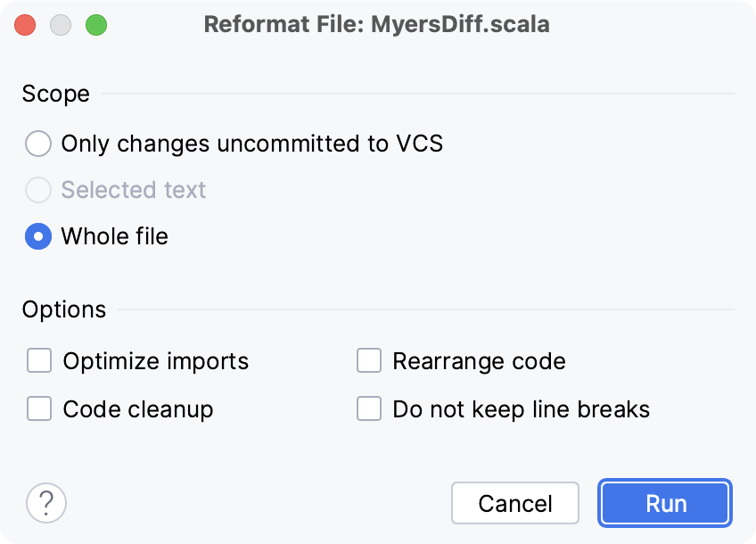Click the disabled Selected text radio option
The image size is (756, 544).
click(38, 190)
